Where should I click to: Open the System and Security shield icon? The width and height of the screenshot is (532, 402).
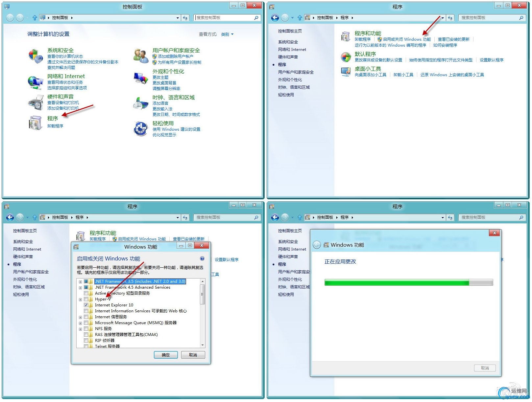click(36, 56)
